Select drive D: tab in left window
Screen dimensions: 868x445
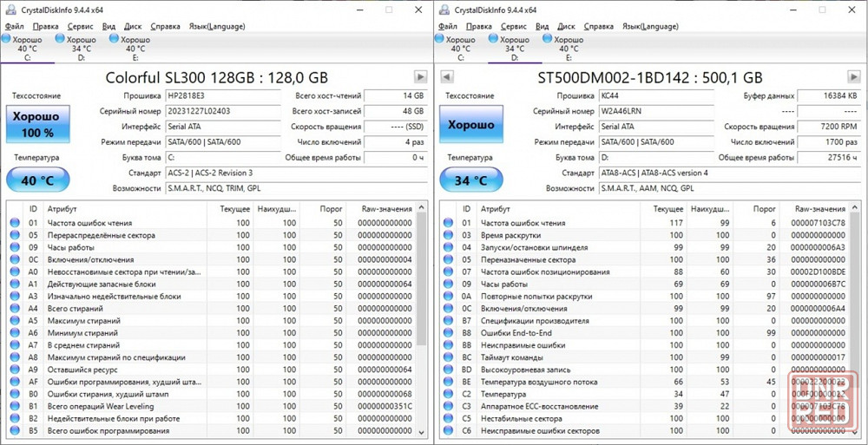[82, 49]
